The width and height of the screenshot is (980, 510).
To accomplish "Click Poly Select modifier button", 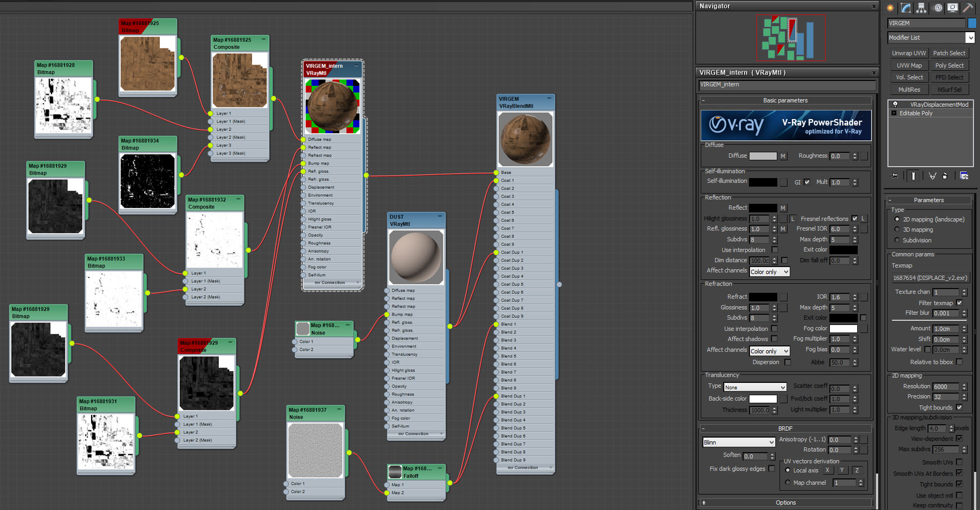I will 949,65.
